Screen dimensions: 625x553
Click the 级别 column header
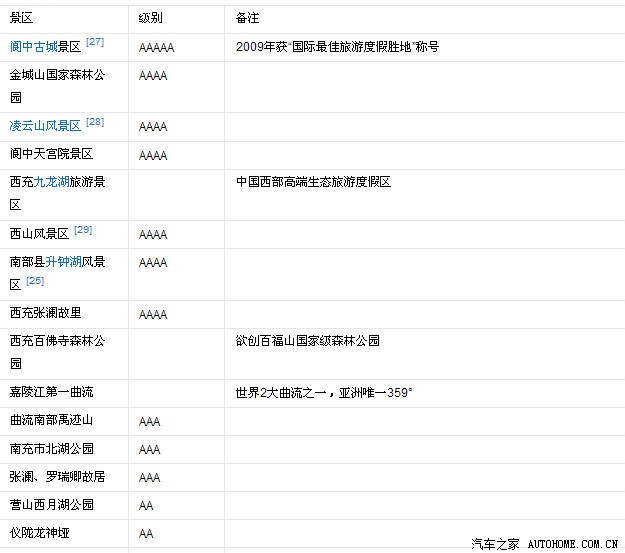tap(151, 18)
